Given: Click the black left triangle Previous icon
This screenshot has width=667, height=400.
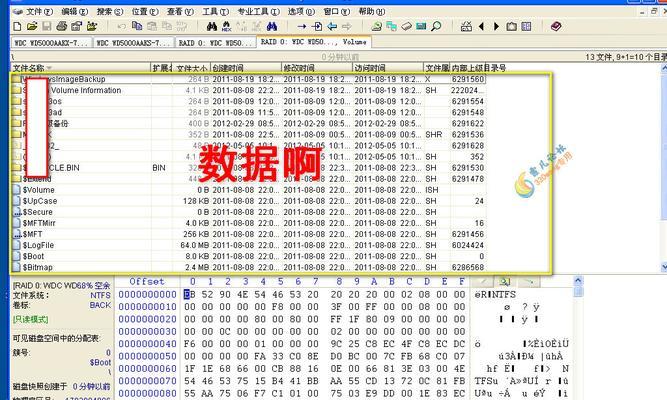Looking at the screenshot, I should [x=482, y=26].
